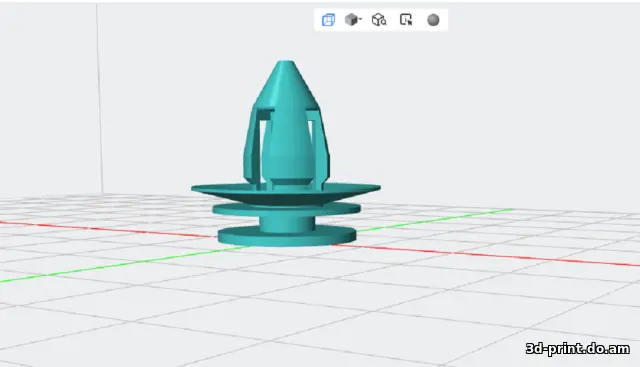Select the teal clip model in viewport
Image resolution: width=640 pixels, height=367 pixels.
(x=286, y=154)
